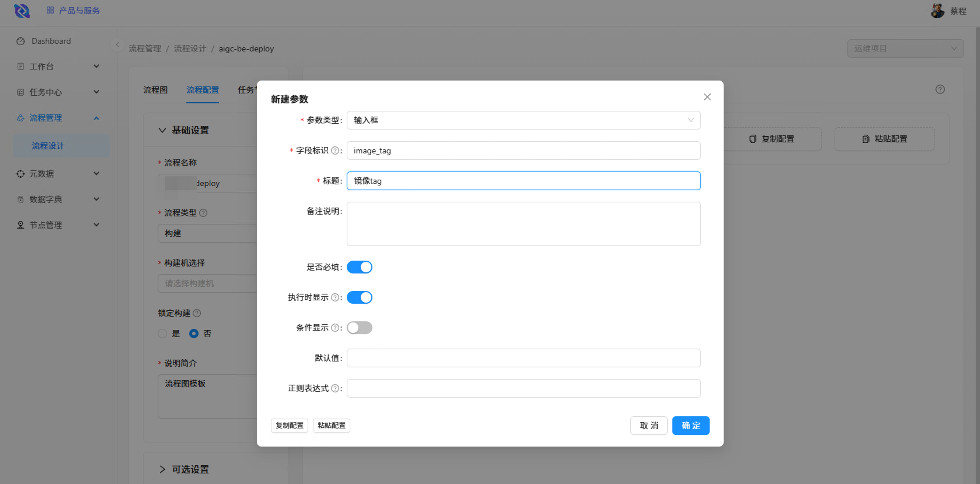Open the 流程类型 构建 select
Screen dimensions: 980x484
pos(207,233)
